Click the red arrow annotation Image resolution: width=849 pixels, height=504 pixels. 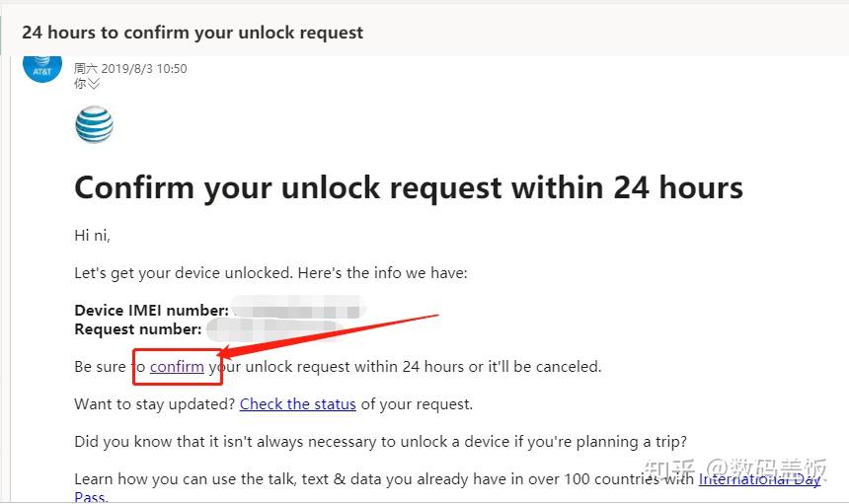pyautogui.click(x=329, y=337)
